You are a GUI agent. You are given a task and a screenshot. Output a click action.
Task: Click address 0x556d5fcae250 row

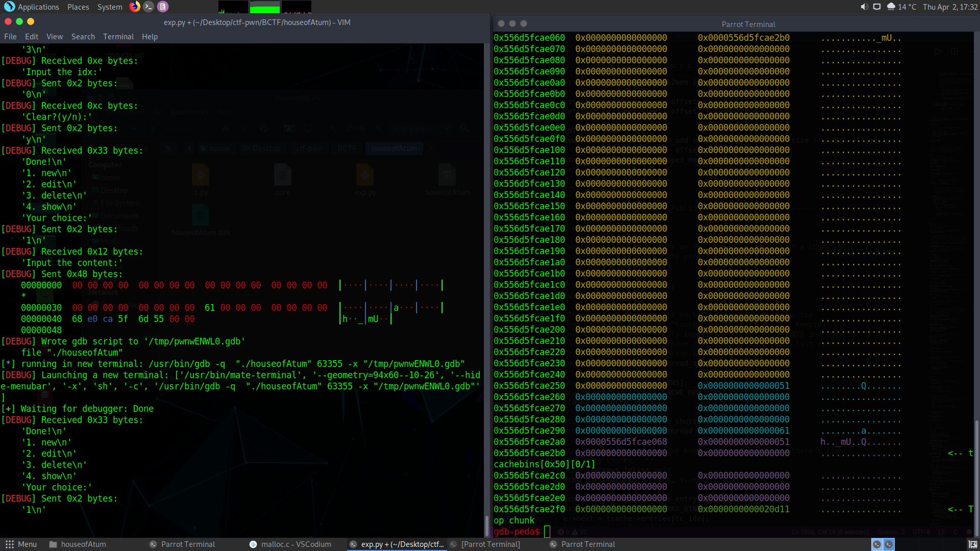pyautogui.click(x=529, y=386)
